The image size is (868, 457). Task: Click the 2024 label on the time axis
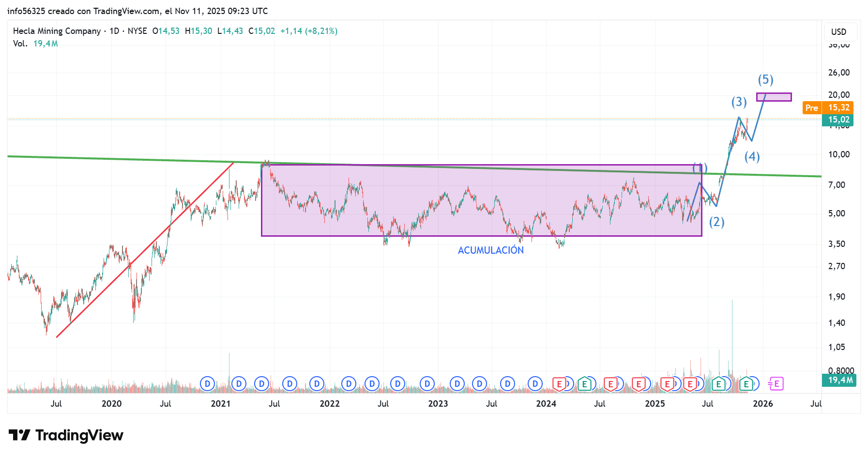click(x=546, y=404)
